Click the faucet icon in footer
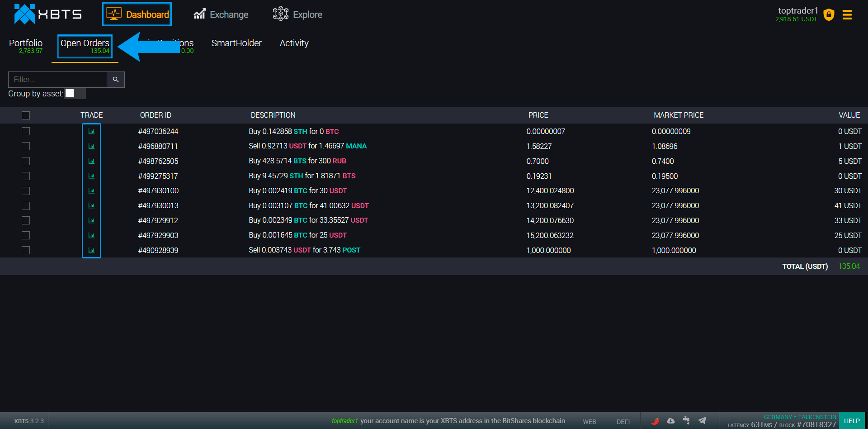Screen dimensions: 868x429 [x=686, y=420]
